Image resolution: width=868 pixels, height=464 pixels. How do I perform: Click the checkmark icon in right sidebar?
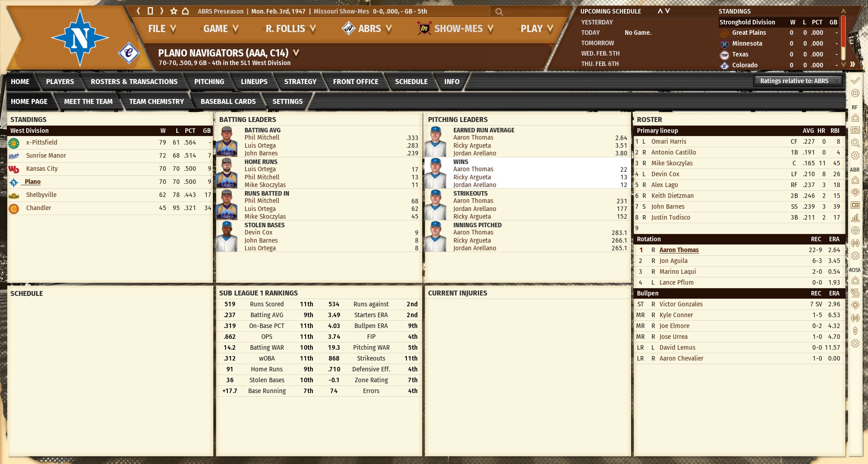(x=855, y=81)
